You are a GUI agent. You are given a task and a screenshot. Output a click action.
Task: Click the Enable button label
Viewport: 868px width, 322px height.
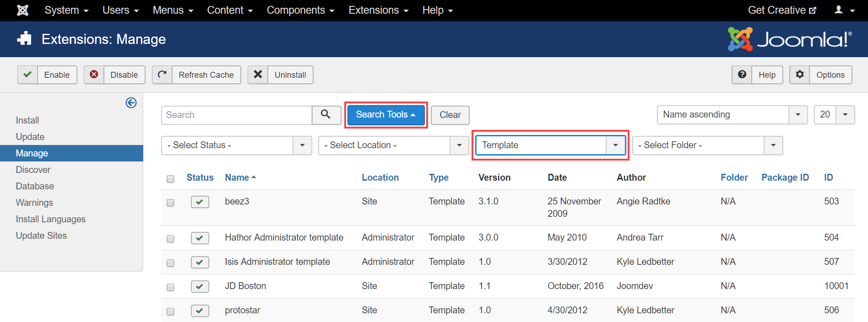click(57, 75)
